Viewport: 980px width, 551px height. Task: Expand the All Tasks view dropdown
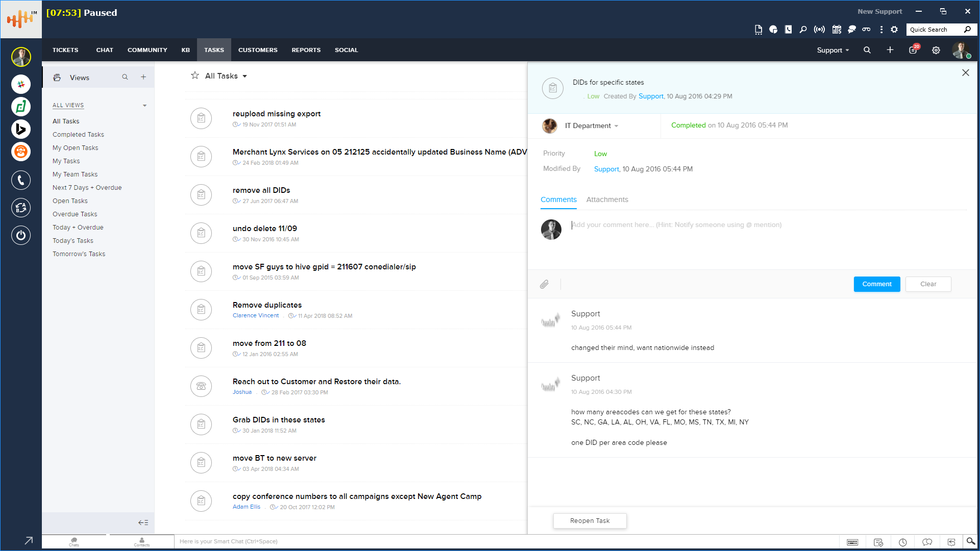(x=245, y=76)
